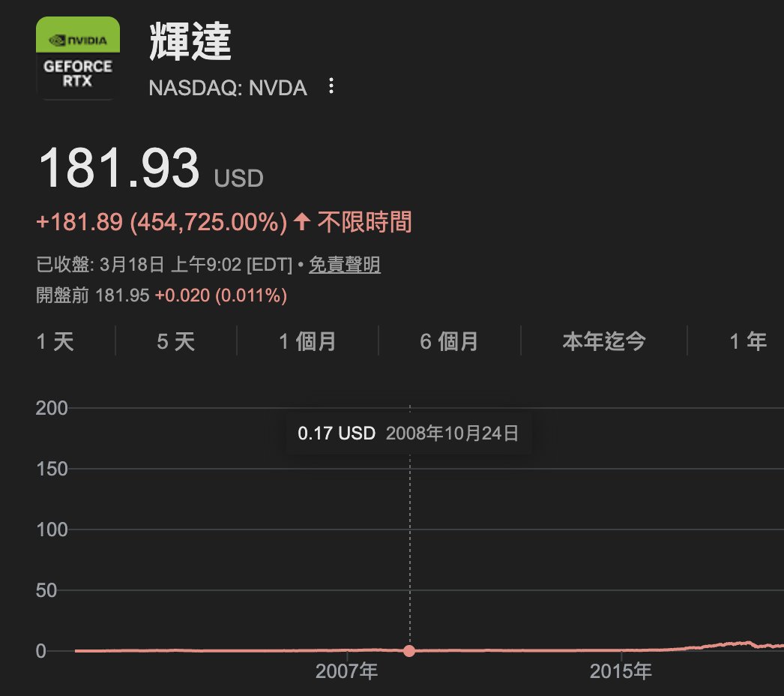Click the 輝達 company name heading
The image size is (784, 696).
pyautogui.click(x=190, y=41)
